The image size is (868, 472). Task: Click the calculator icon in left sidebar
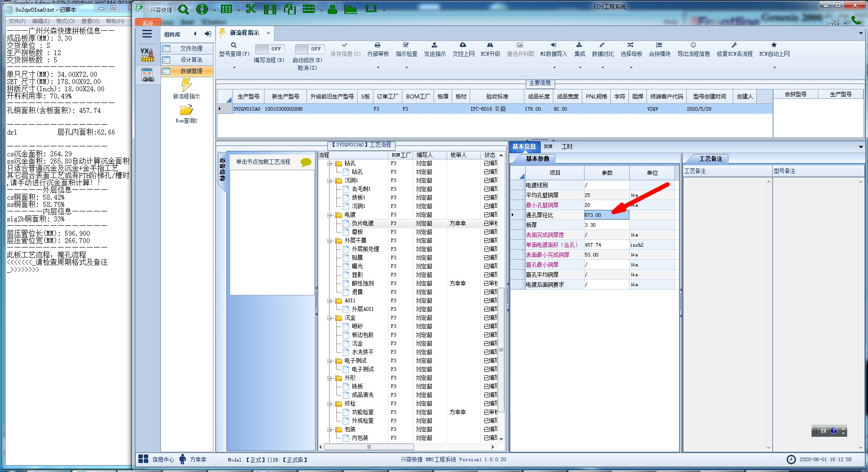tap(147, 75)
